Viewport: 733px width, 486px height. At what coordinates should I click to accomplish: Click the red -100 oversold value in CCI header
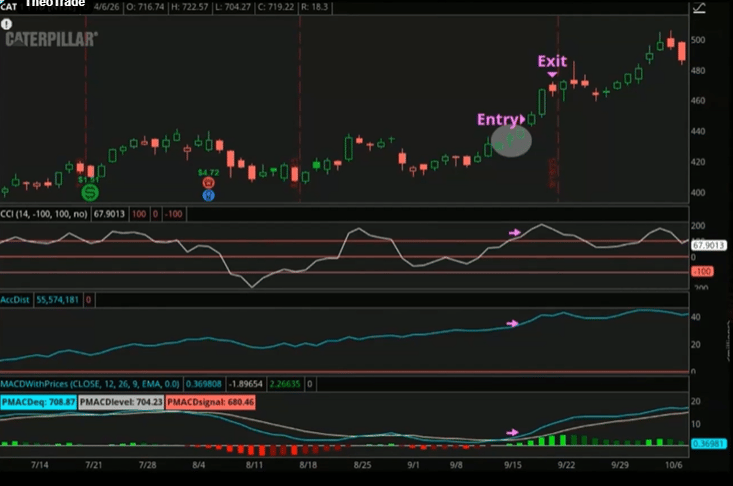tap(174, 214)
